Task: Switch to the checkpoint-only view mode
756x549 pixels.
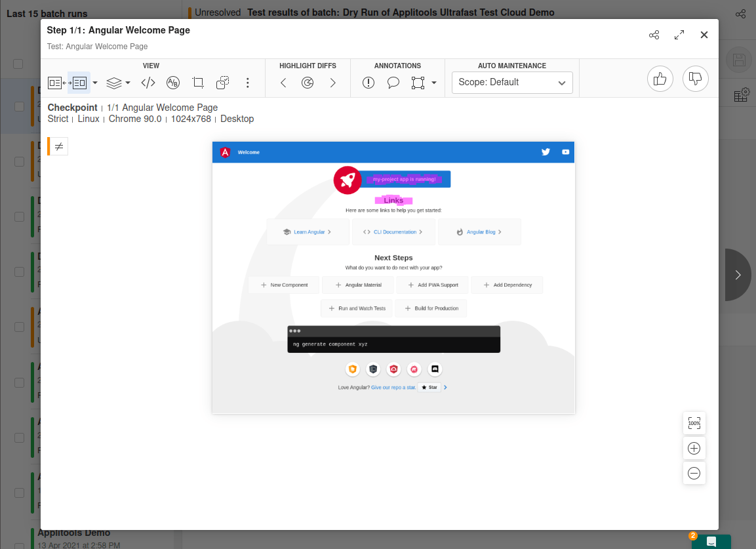Action: pyautogui.click(x=79, y=83)
